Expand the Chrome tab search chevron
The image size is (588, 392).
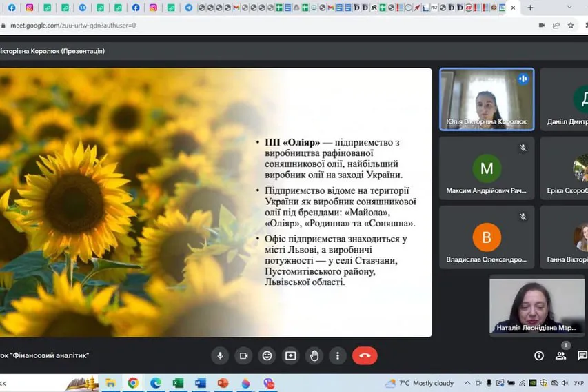coord(569,7)
